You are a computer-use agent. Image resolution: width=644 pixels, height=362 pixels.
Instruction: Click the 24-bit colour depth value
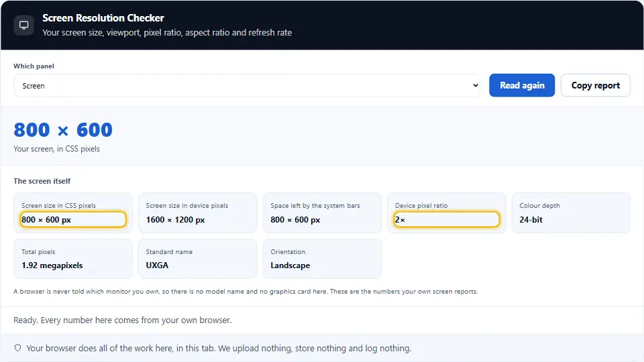coord(531,220)
